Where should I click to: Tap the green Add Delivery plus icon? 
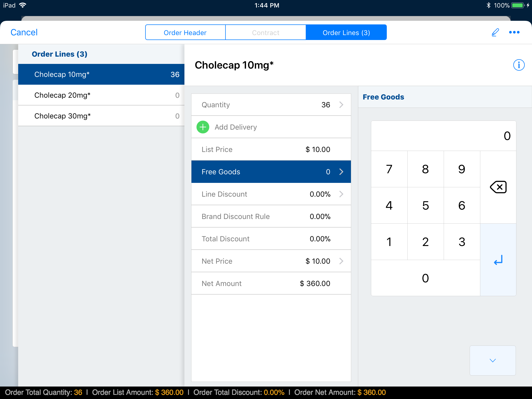pos(203,127)
